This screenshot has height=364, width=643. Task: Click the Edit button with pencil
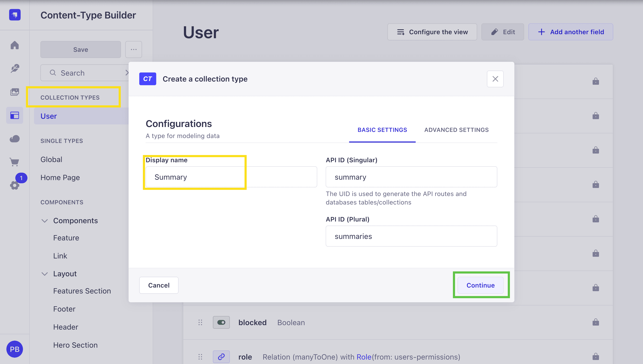(x=503, y=32)
